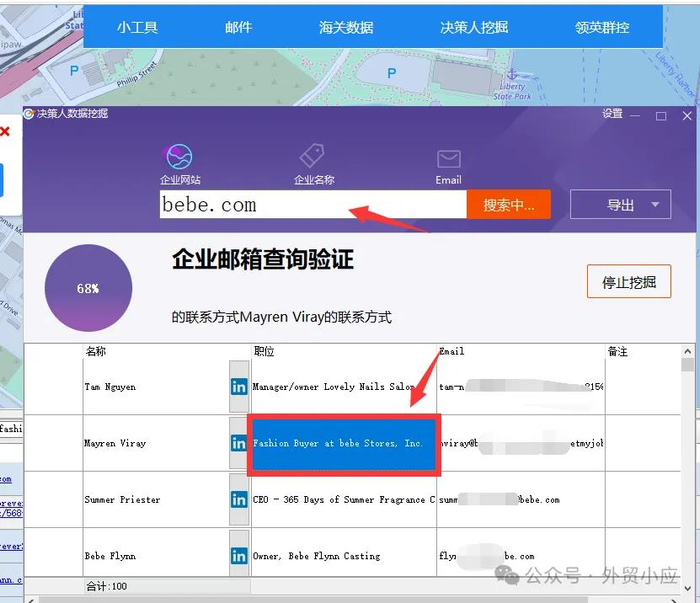
Task: Select the Email envelope icon
Action: [x=449, y=159]
